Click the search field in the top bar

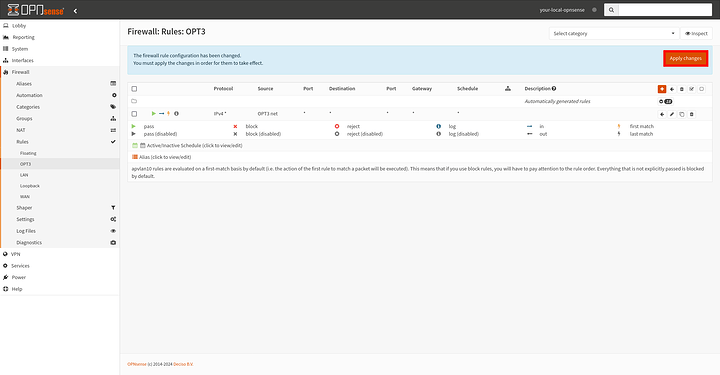[x=665, y=10]
